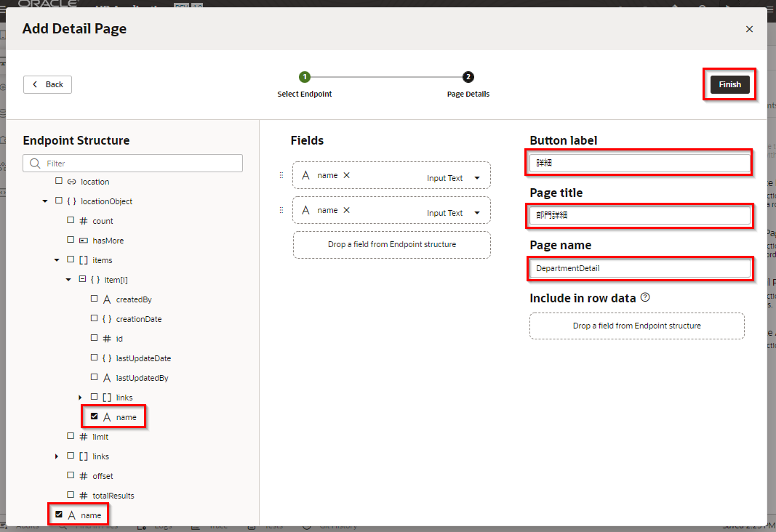Viewport: 776px width, 532px height.
Task: Go to the Select Endpoint step
Action: tap(305, 77)
